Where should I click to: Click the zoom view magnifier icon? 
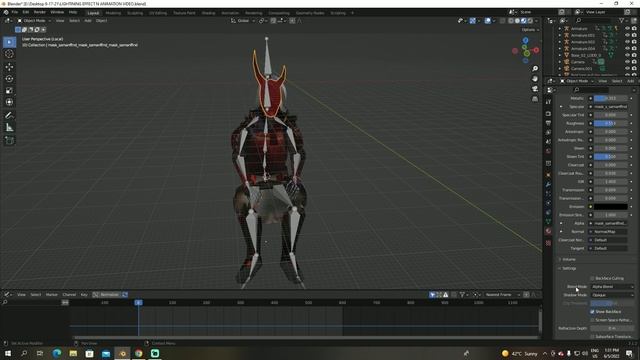[x=535, y=69]
